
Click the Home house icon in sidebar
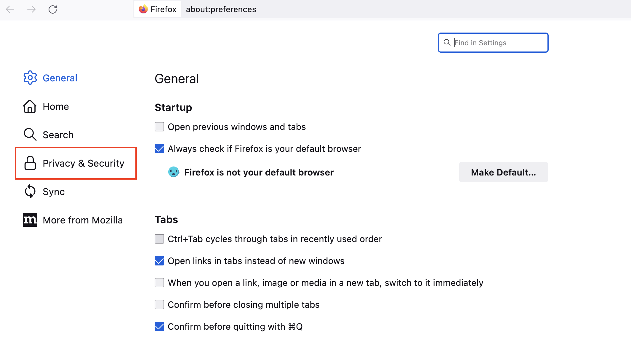[x=30, y=107]
